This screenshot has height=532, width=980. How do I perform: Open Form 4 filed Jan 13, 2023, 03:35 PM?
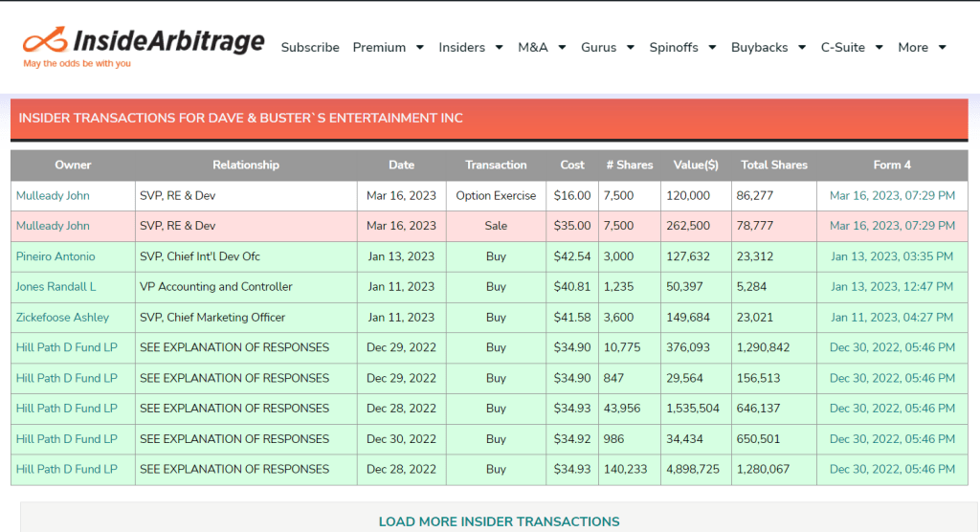(892, 256)
